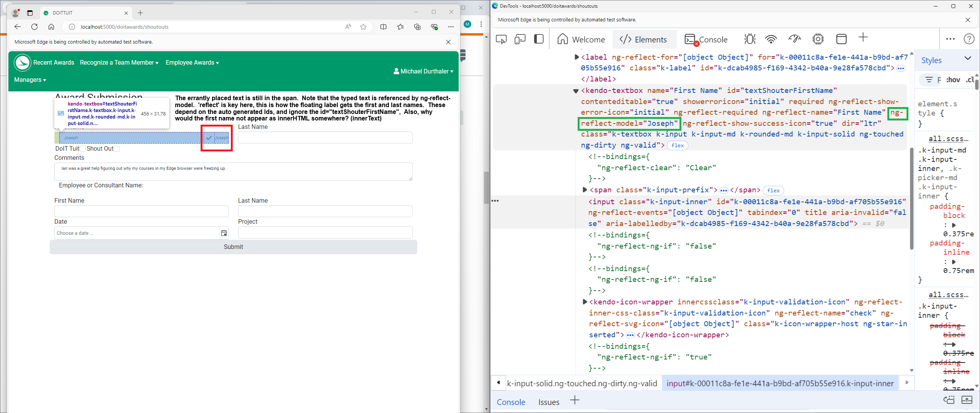980x413 pixels.
Task: Open the Sources bug icon tool
Action: click(750, 39)
